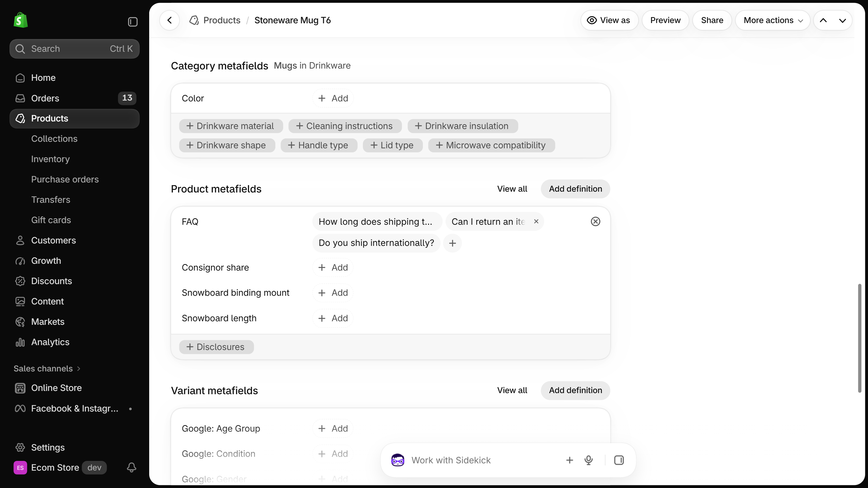The width and height of the screenshot is (868, 488).
Task: Add the Disclosures metafield
Action: (216, 347)
